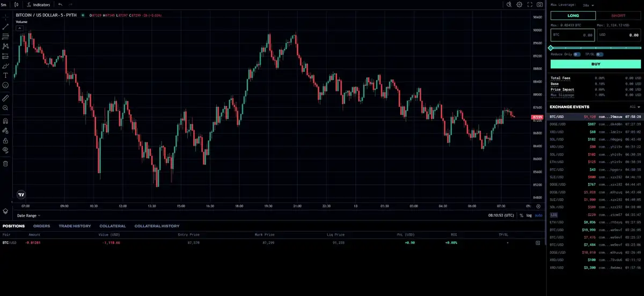The height and width of the screenshot is (296, 644).
Task: Expand the Date Range dropdown
Action: point(30,215)
